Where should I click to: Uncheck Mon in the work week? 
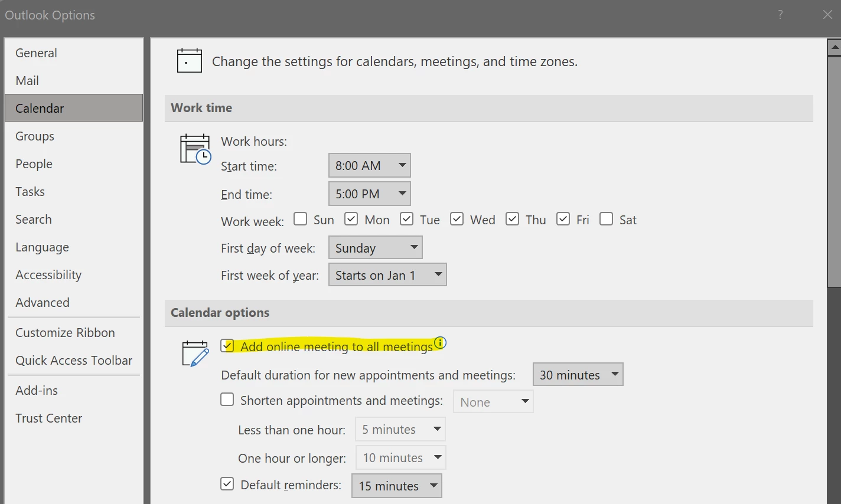click(351, 220)
